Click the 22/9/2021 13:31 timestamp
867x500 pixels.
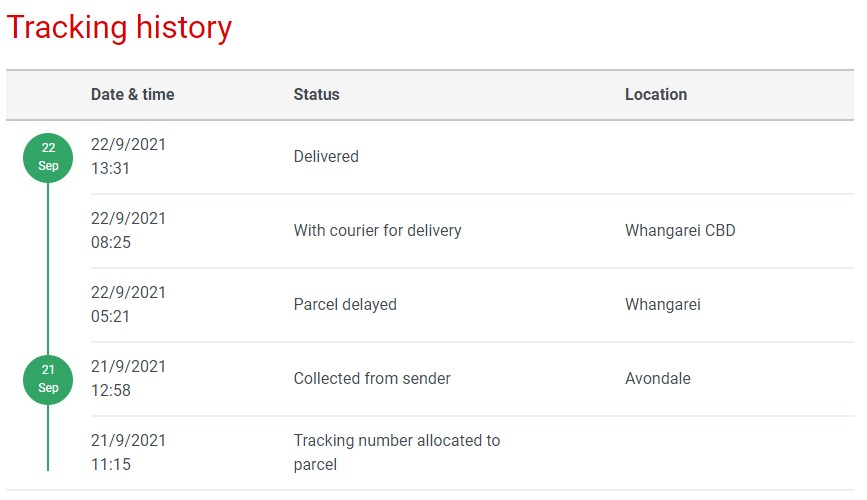point(128,157)
